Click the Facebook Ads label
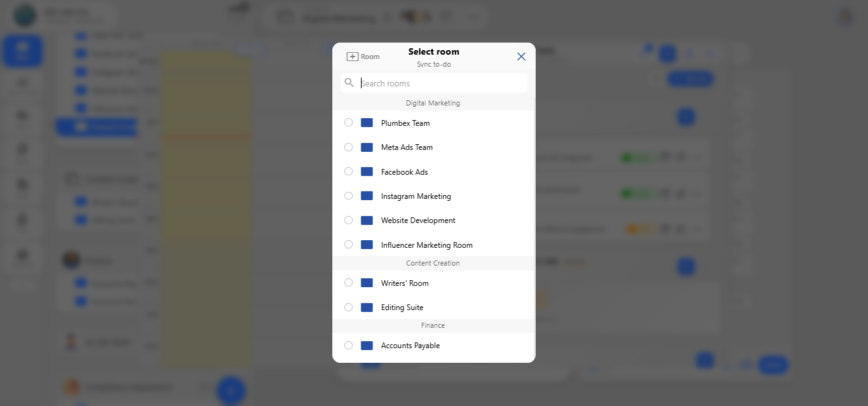This screenshot has width=868, height=406. [x=405, y=172]
